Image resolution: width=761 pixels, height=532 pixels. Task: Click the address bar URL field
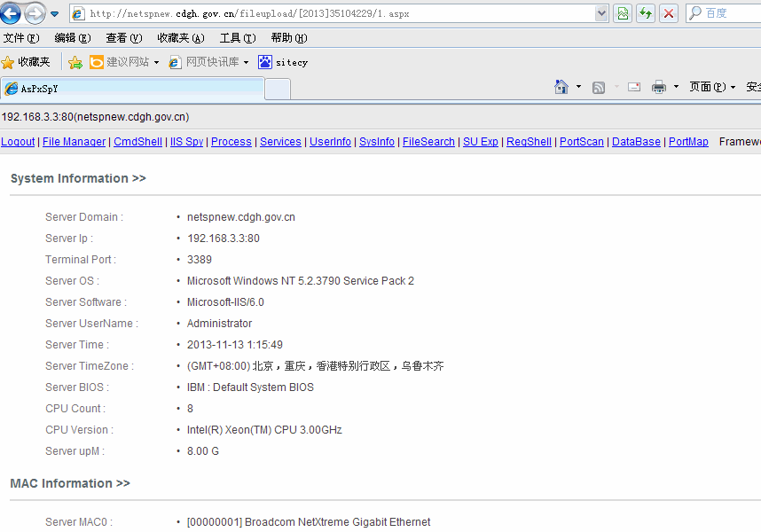332,13
